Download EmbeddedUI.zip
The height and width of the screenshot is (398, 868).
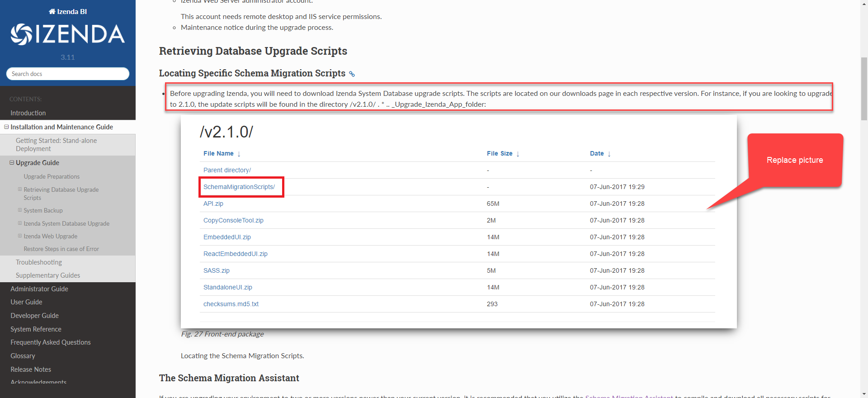(227, 237)
